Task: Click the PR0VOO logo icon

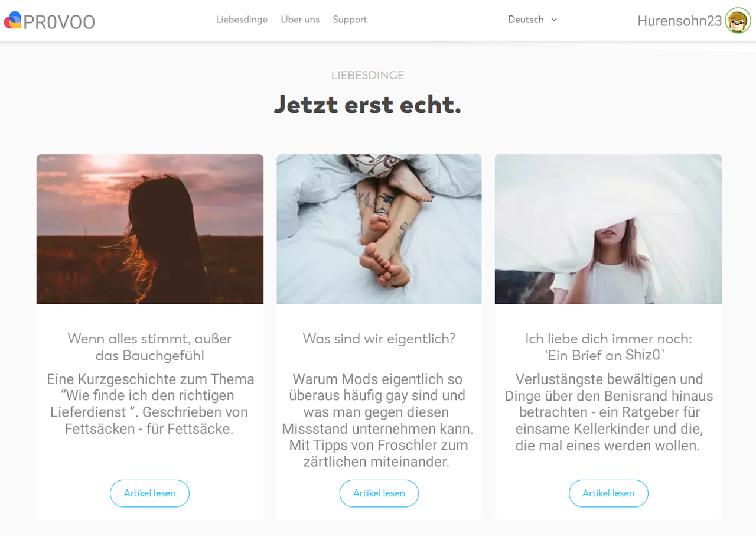Action: coord(12,20)
